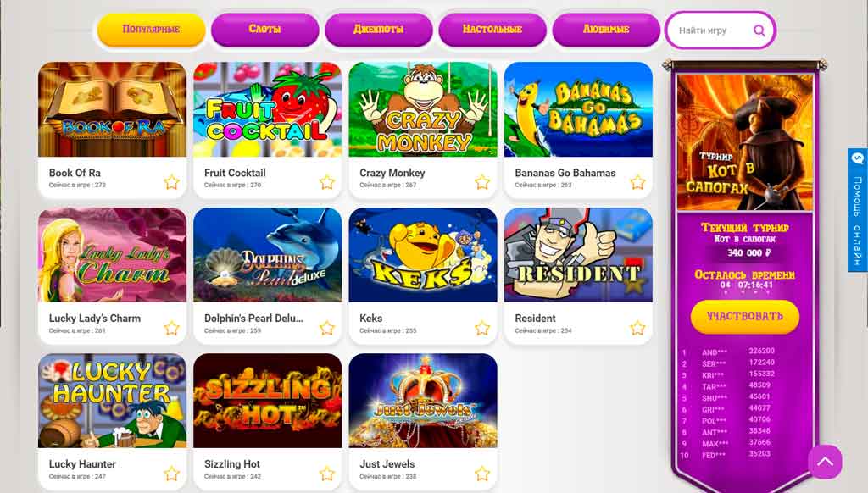Viewport: 868px width, 493px height.
Task: Add Bananas Go Bahamas to favorites
Action: click(637, 182)
